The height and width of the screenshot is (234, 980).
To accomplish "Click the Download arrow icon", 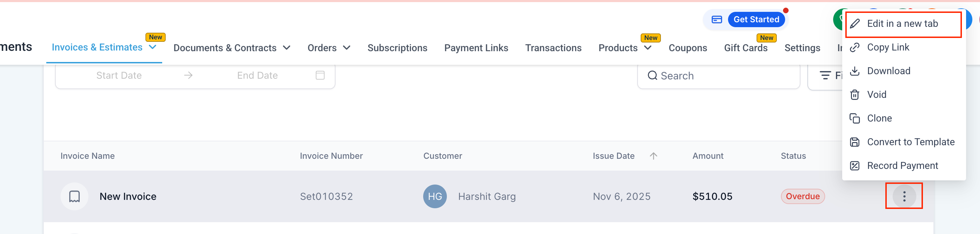I will click(854, 71).
